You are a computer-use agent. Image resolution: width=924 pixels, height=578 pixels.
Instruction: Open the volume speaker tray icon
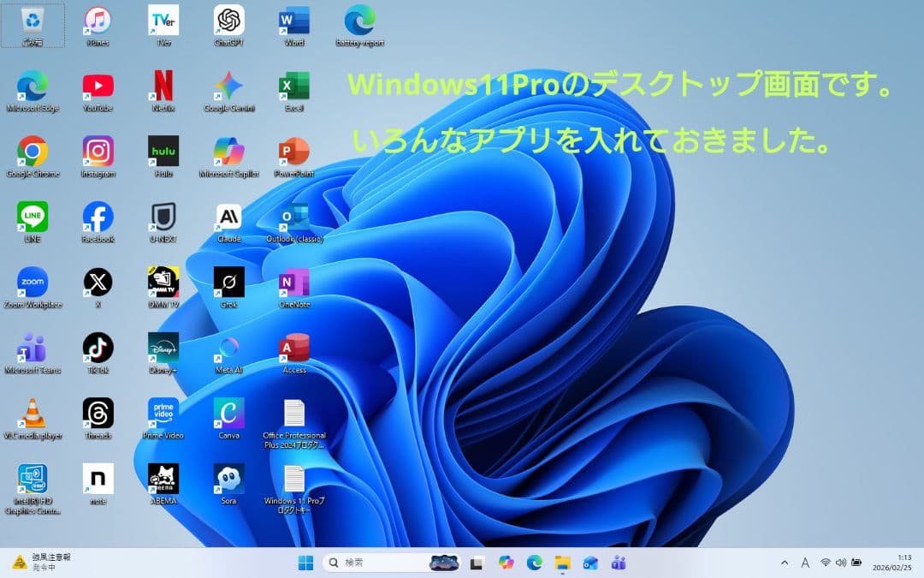tap(841, 563)
